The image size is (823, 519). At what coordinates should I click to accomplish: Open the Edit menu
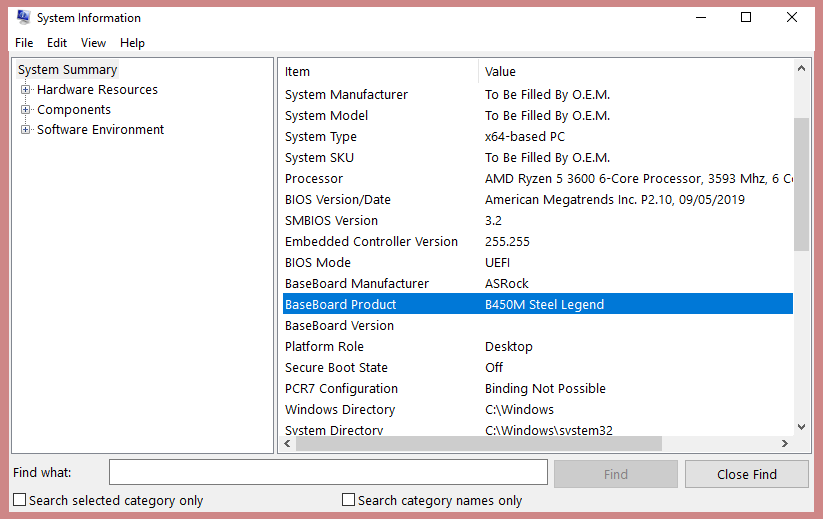(x=57, y=43)
